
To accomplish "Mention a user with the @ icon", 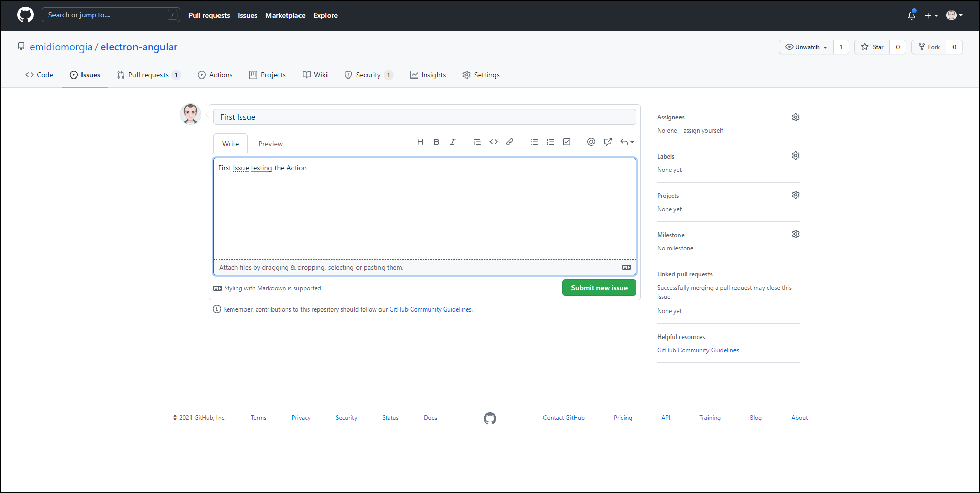I will click(x=591, y=142).
